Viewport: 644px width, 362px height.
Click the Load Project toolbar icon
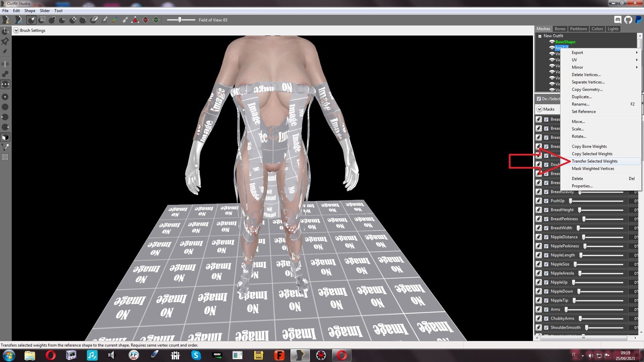point(18,20)
